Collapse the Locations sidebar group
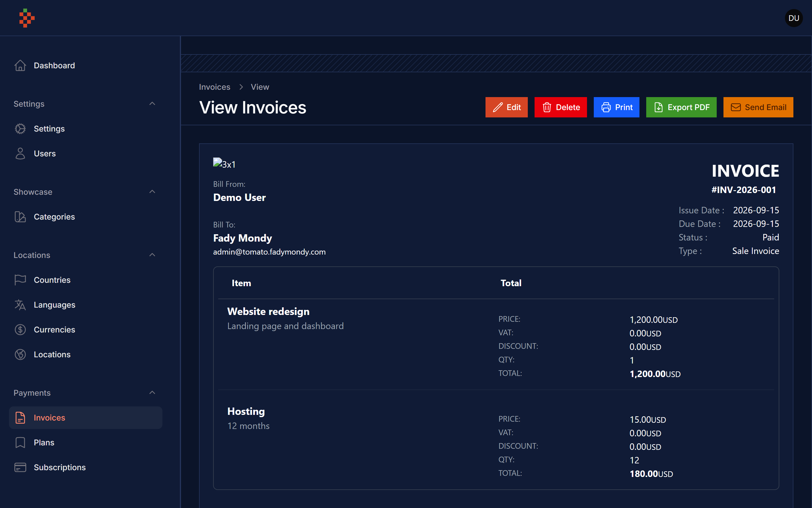This screenshot has width=812, height=508. tap(152, 255)
